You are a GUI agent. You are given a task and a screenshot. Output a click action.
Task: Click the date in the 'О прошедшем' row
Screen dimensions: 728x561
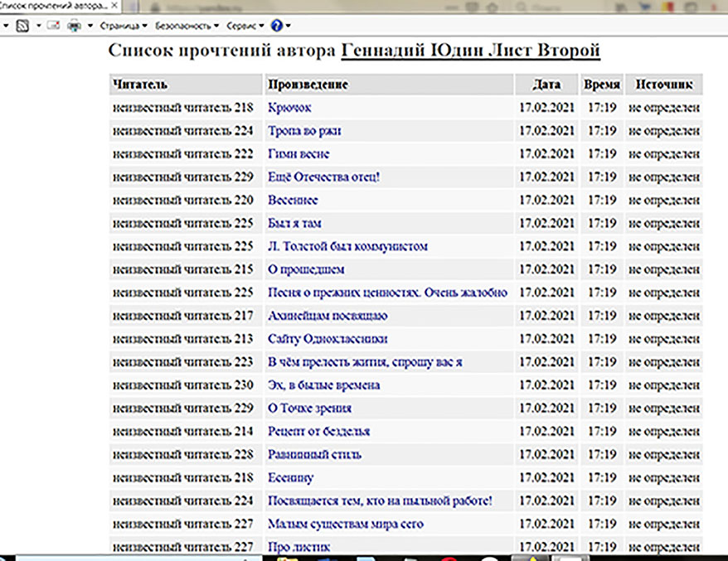click(x=546, y=269)
